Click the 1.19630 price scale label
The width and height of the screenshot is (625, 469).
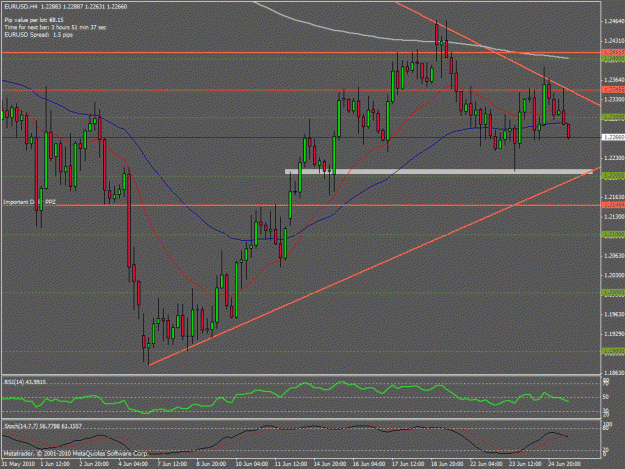click(614, 314)
